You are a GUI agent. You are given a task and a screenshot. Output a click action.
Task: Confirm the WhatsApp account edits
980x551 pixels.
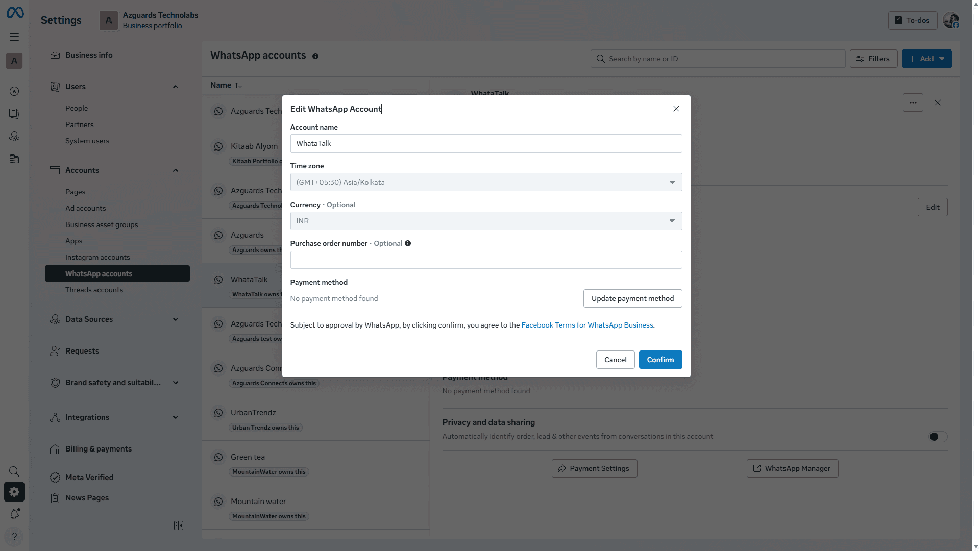point(660,360)
